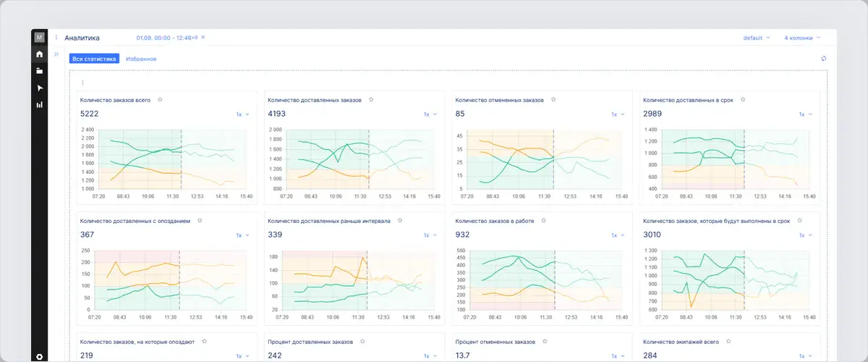Switch to Избранное tab

coord(141,59)
